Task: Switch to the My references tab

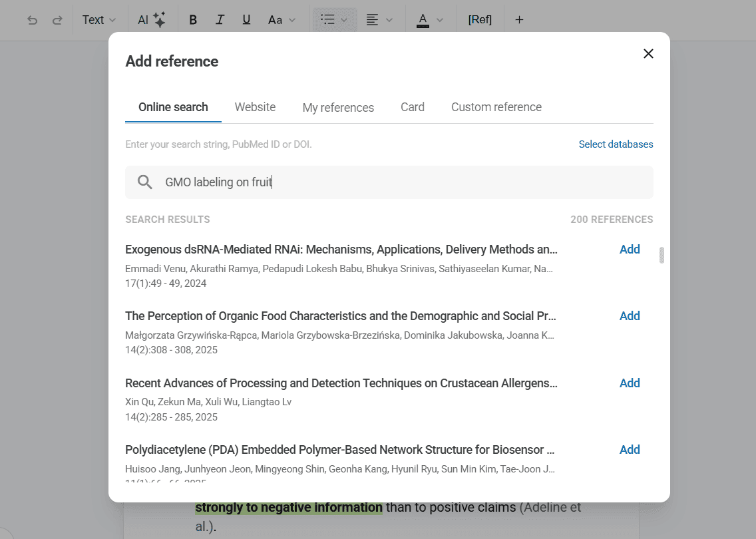Action: tap(338, 108)
